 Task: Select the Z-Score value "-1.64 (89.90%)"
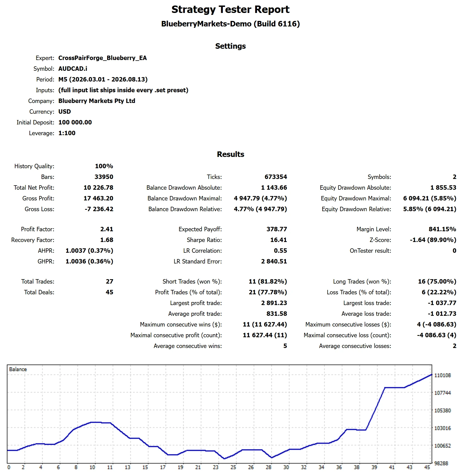pyautogui.click(x=433, y=240)
